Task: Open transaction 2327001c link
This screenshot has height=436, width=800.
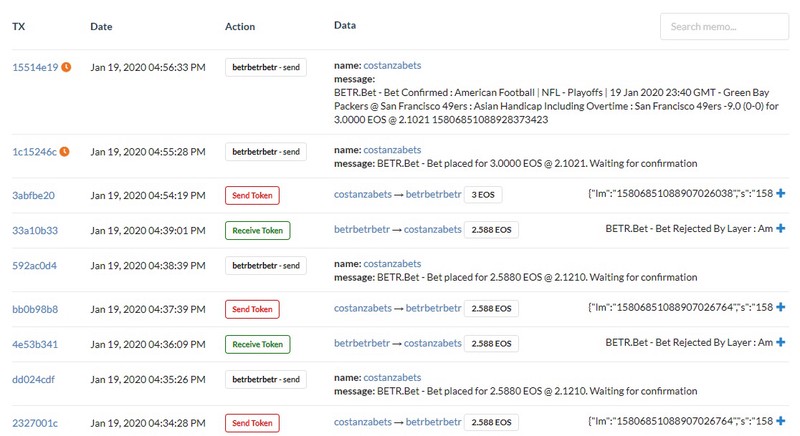Action: pos(35,423)
